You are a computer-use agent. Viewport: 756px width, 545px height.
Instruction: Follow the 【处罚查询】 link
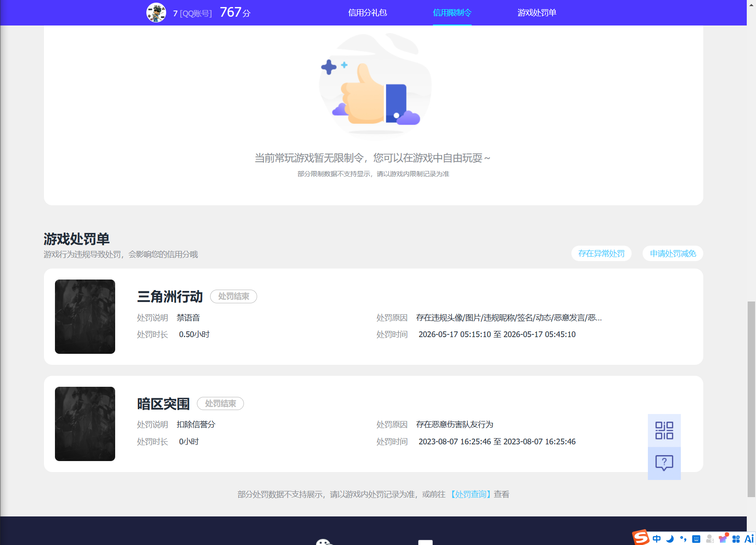coord(470,494)
